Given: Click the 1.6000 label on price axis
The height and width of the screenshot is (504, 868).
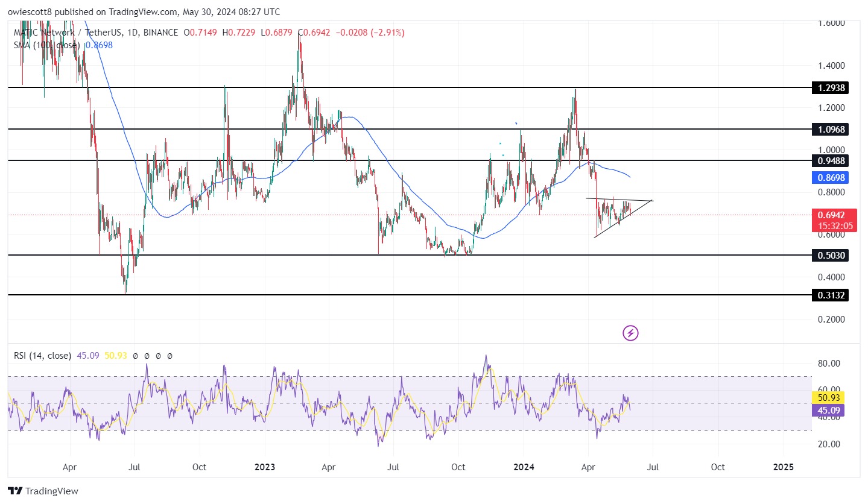Looking at the screenshot, I should pos(832,24).
